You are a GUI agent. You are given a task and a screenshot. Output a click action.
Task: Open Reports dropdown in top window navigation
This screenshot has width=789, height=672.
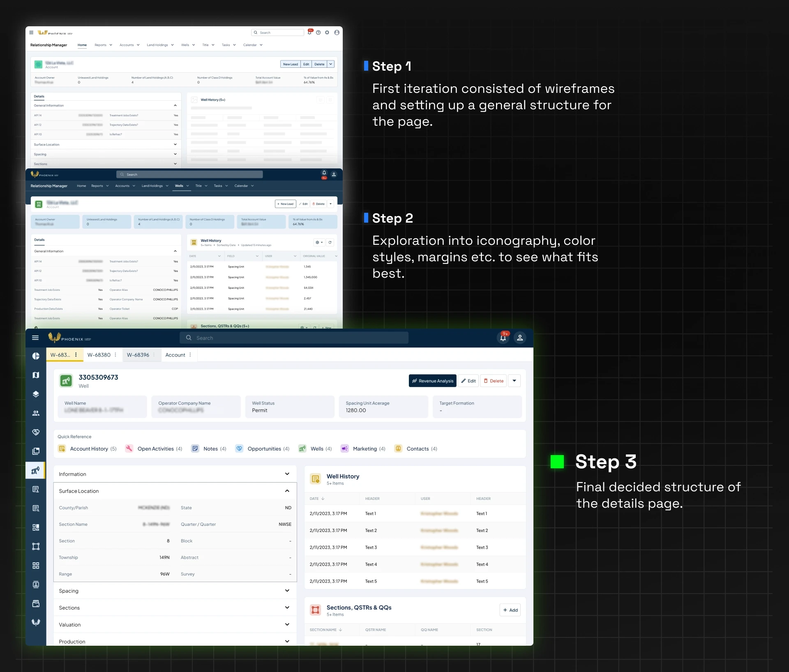(103, 45)
